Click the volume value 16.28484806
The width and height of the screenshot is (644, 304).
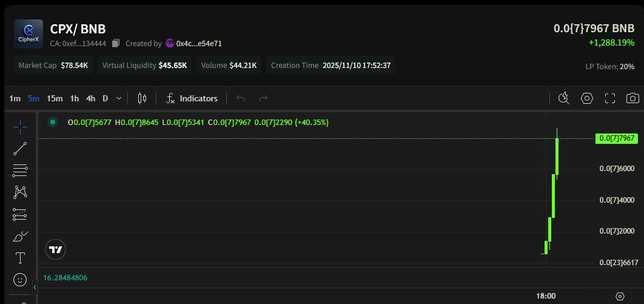(x=65, y=278)
